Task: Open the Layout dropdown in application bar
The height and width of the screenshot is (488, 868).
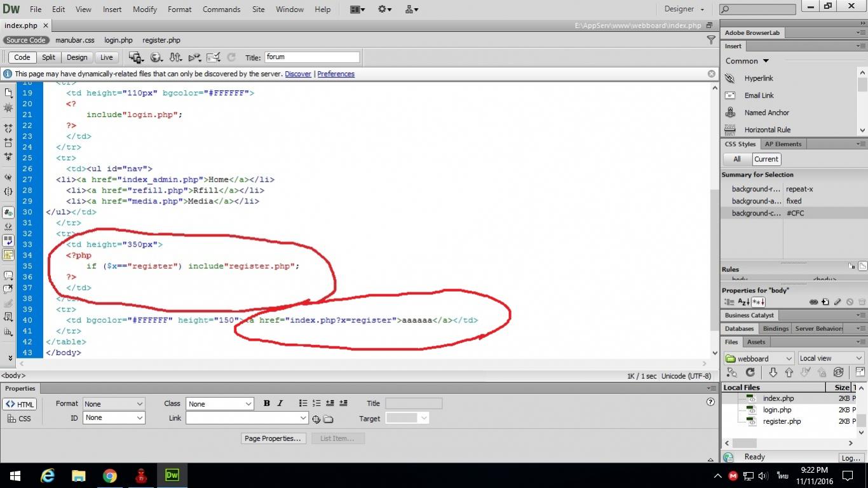Action: tap(358, 9)
